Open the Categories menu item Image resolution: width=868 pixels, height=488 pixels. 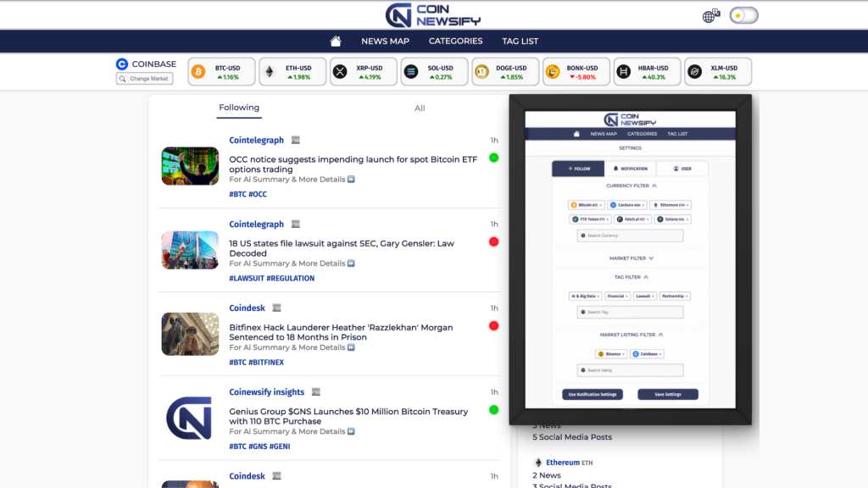[x=455, y=42]
